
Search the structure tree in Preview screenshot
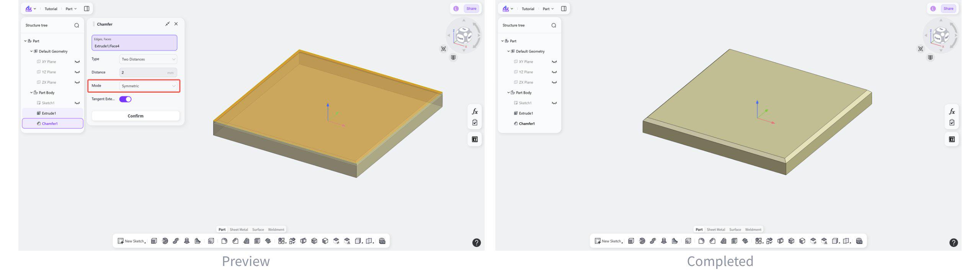77,25
